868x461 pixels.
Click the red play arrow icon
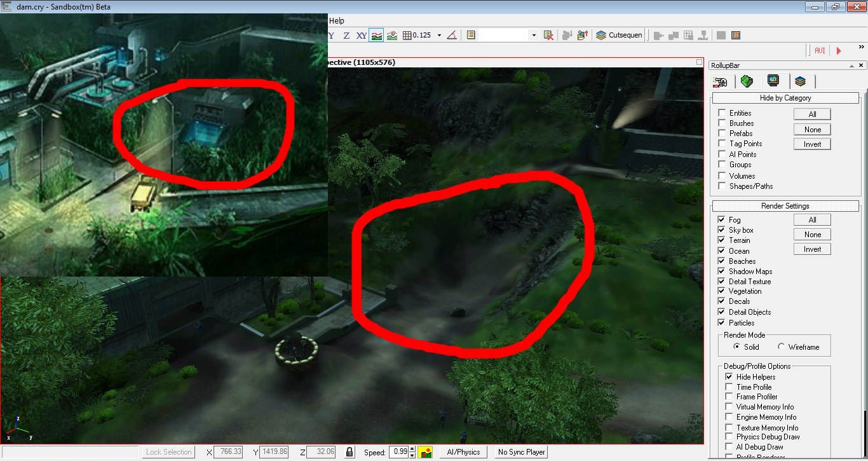click(839, 50)
